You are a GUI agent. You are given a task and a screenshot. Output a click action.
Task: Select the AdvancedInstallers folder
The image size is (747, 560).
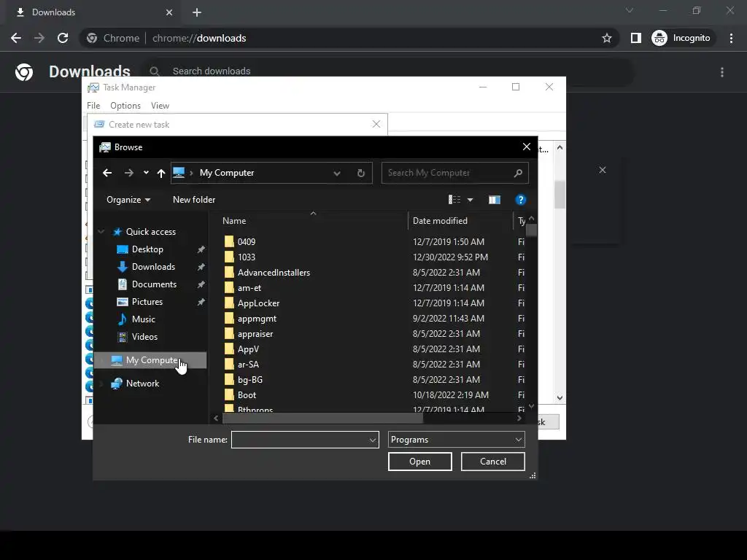coord(274,273)
